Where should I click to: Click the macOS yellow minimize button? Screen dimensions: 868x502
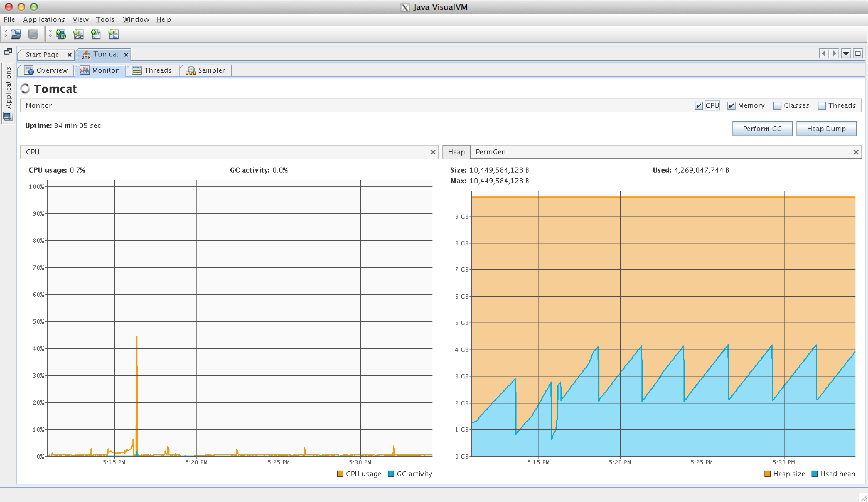pyautogui.click(x=21, y=7)
